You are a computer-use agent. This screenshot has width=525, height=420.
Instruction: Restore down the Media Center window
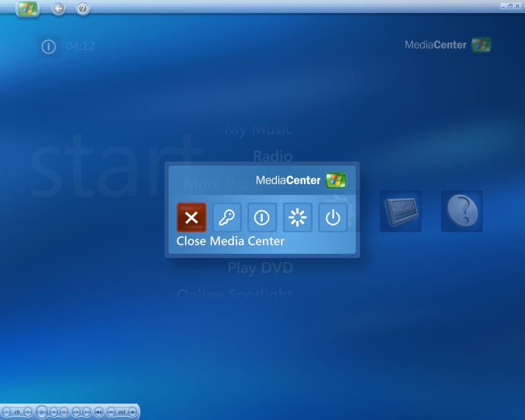510,6
